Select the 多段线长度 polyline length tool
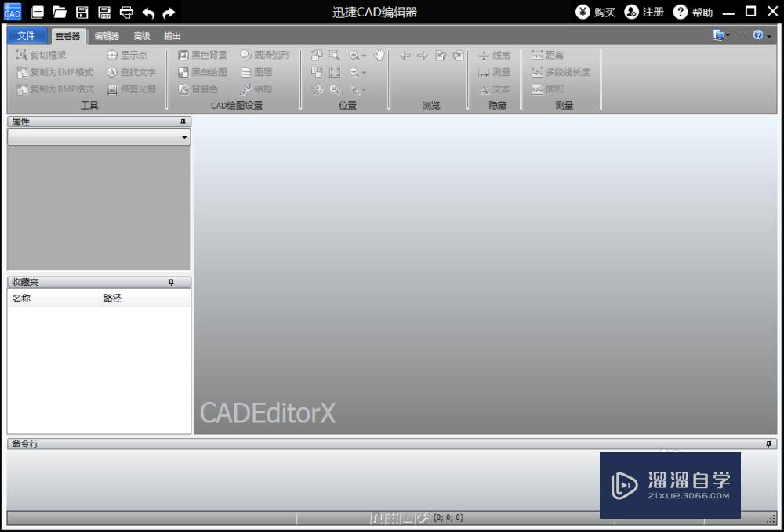This screenshot has width=784, height=532. pyautogui.click(x=561, y=72)
